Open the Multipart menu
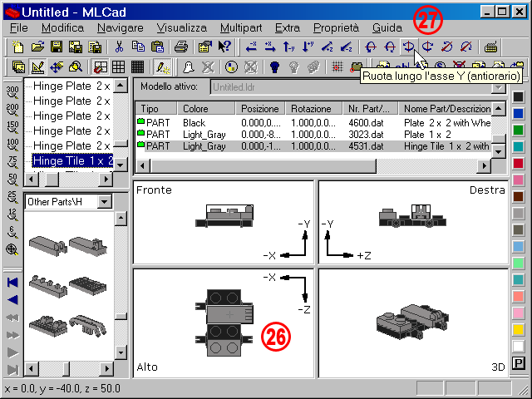This screenshot has width=532, height=399. [x=241, y=27]
